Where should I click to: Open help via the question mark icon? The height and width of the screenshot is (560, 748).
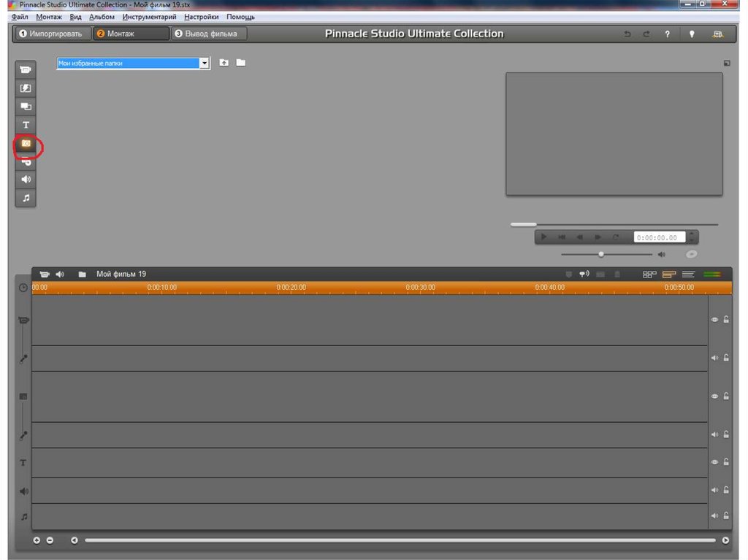coord(668,34)
